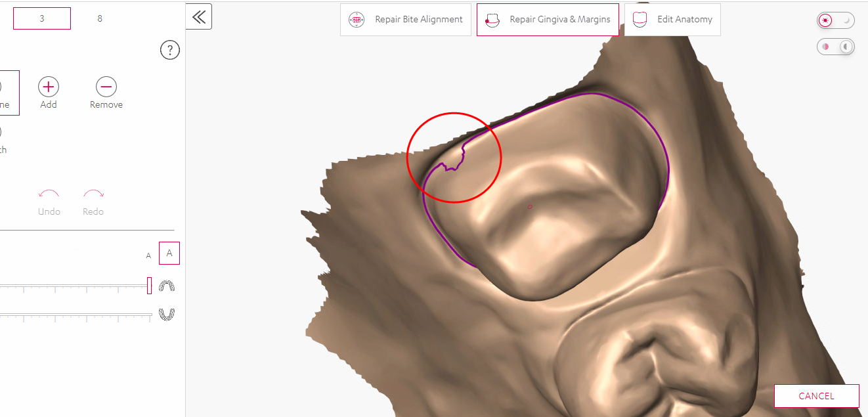Click the Cancel button
The image size is (868, 417).
point(816,395)
